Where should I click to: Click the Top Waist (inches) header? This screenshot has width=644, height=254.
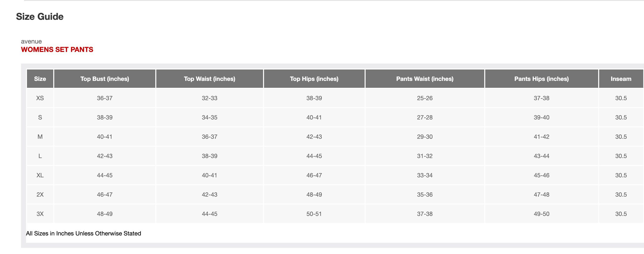[x=210, y=79]
